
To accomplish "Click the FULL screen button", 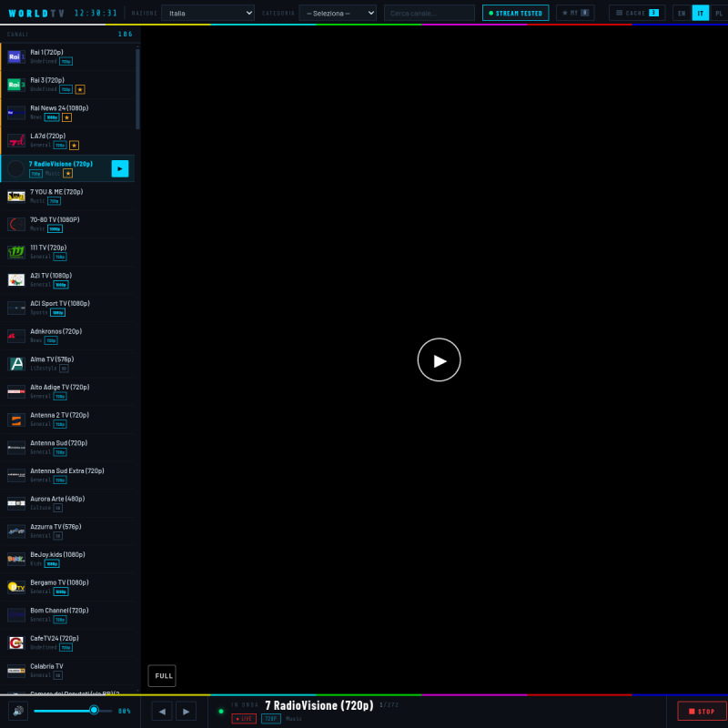I will pos(162,675).
